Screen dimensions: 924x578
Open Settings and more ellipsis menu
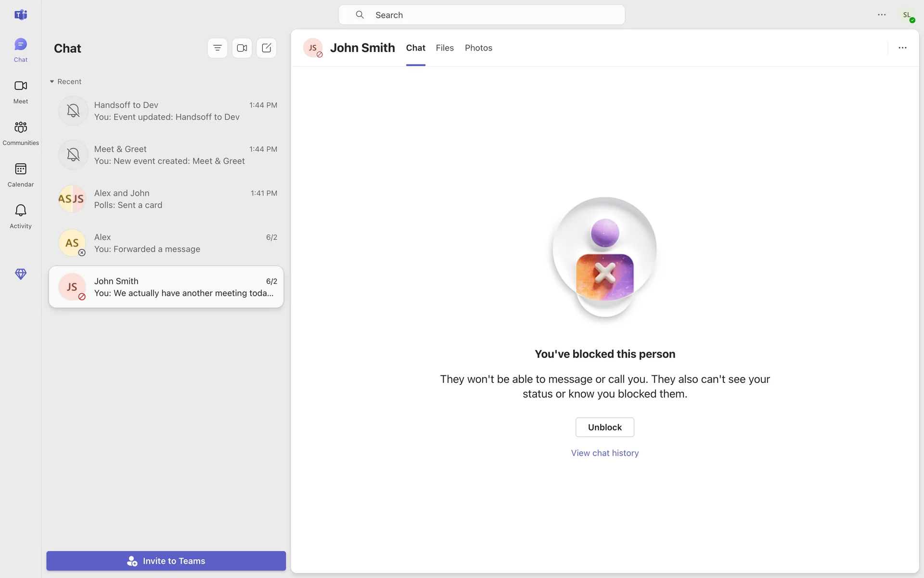click(x=882, y=15)
